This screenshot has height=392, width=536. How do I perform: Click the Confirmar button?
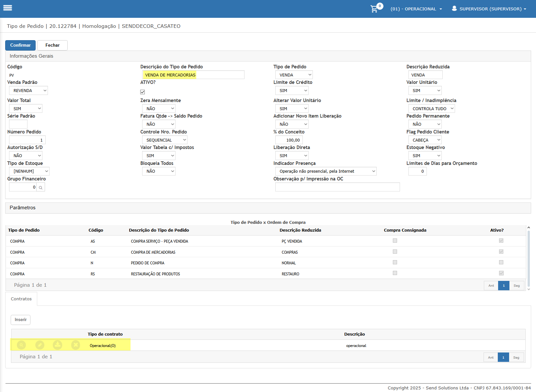[x=20, y=45]
